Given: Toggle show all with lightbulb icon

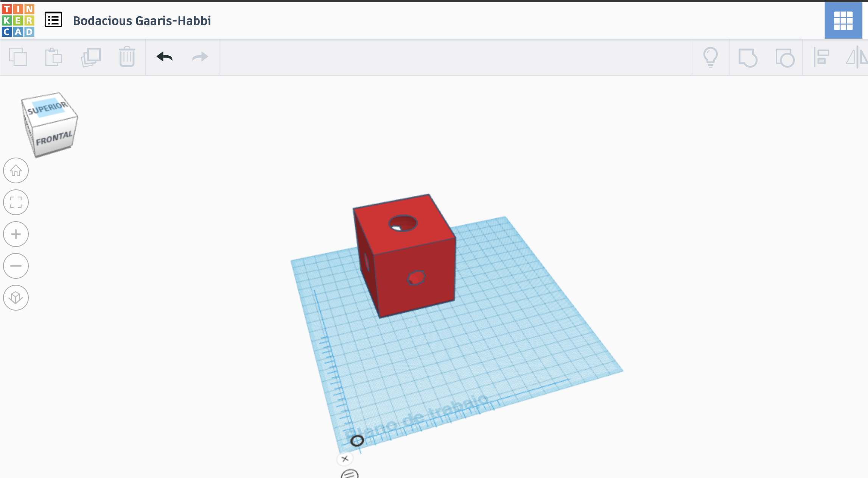Looking at the screenshot, I should tap(710, 57).
